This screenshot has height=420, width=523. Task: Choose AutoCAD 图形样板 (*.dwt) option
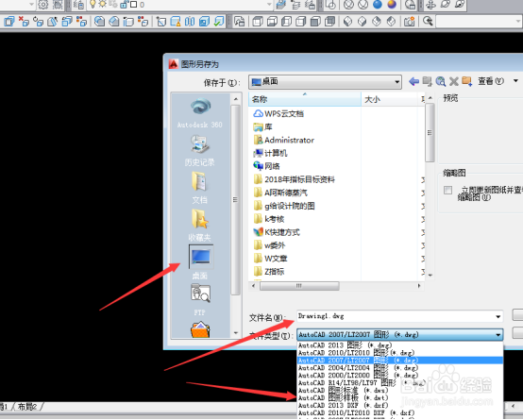[x=400, y=398]
